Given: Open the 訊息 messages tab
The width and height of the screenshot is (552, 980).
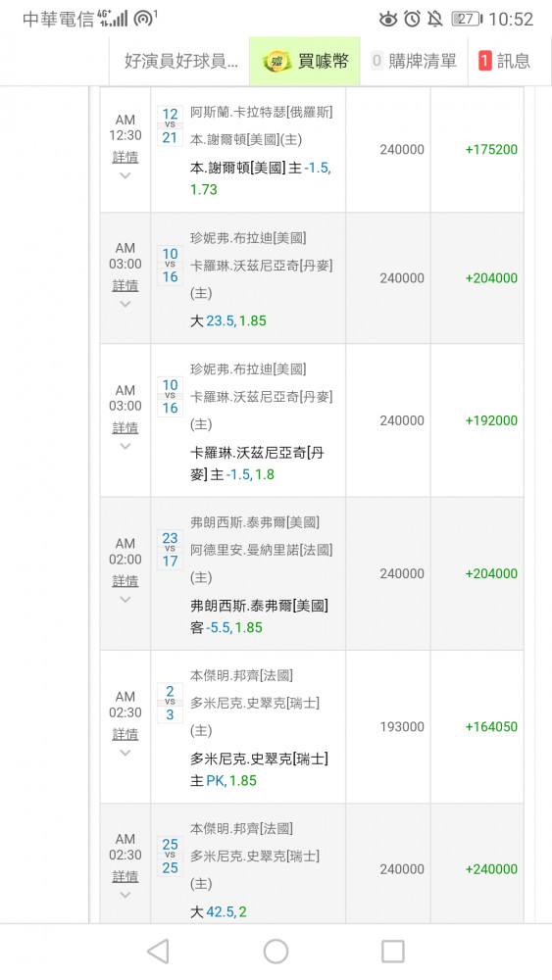Looking at the screenshot, I should tap(505, 61).
